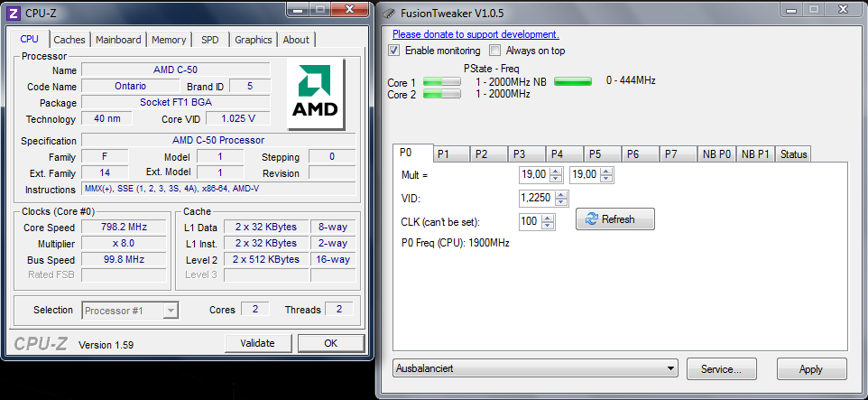868x400 pixels.
Task: Toggle the Enable monitoring checkbox
Action: (x=394, y=51)
